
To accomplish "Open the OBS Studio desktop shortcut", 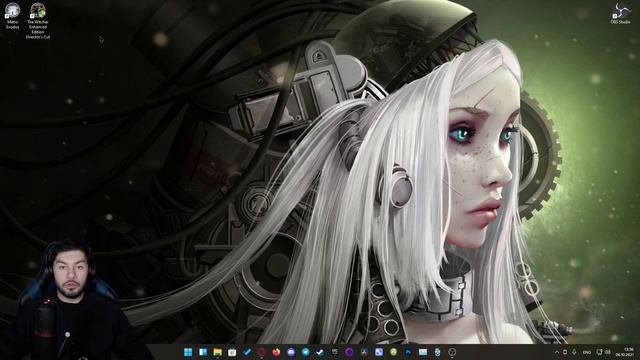I will 621,14.
